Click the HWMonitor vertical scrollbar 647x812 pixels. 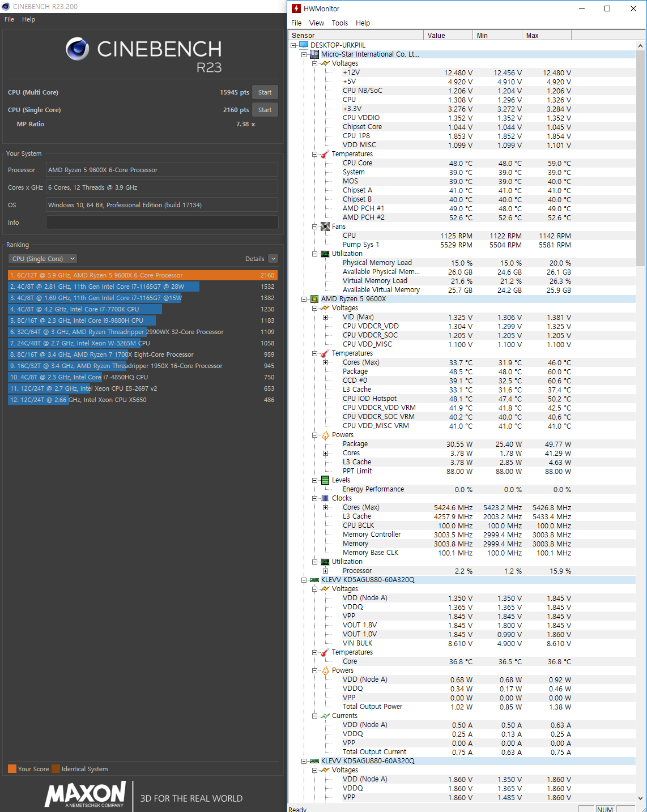click(641, 159)
